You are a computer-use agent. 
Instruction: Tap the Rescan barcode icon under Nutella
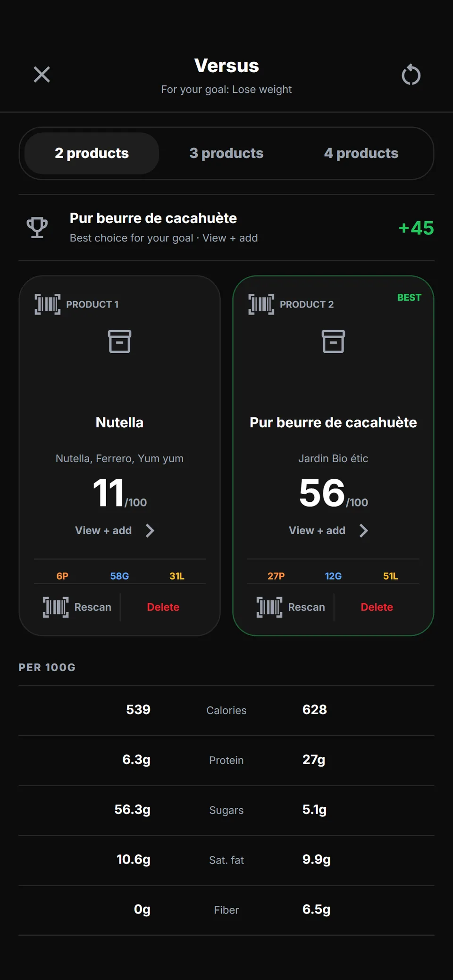pos(56,607)
